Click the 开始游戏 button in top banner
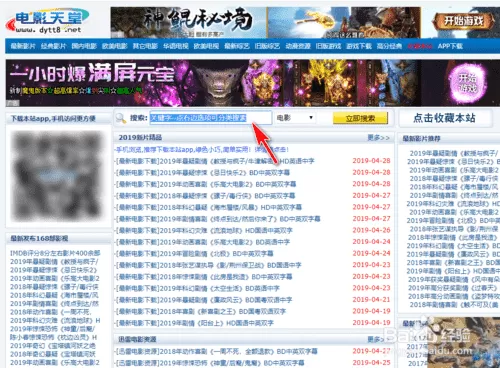This screenshot has width=500, height=368. tap(463, 21)
